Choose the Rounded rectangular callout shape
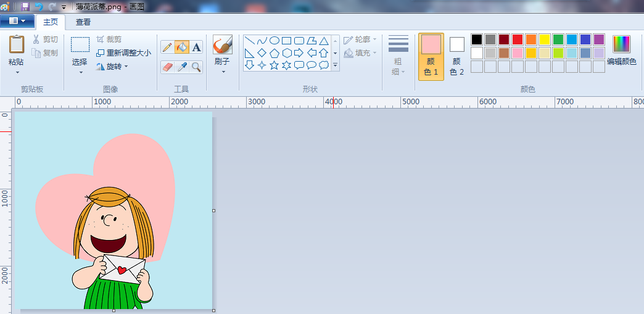Screen dimensions: 644x314 299,65
